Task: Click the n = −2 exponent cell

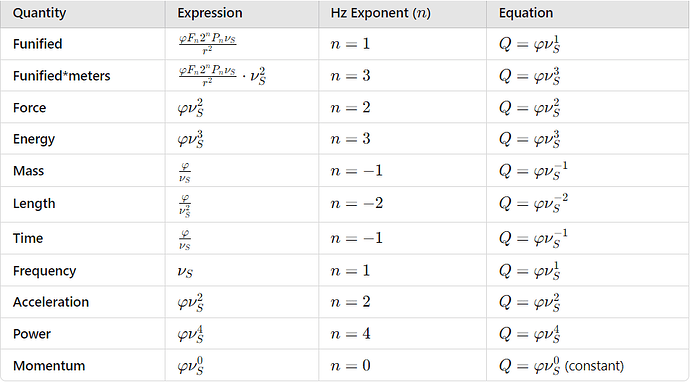Action: pos(357,203)
